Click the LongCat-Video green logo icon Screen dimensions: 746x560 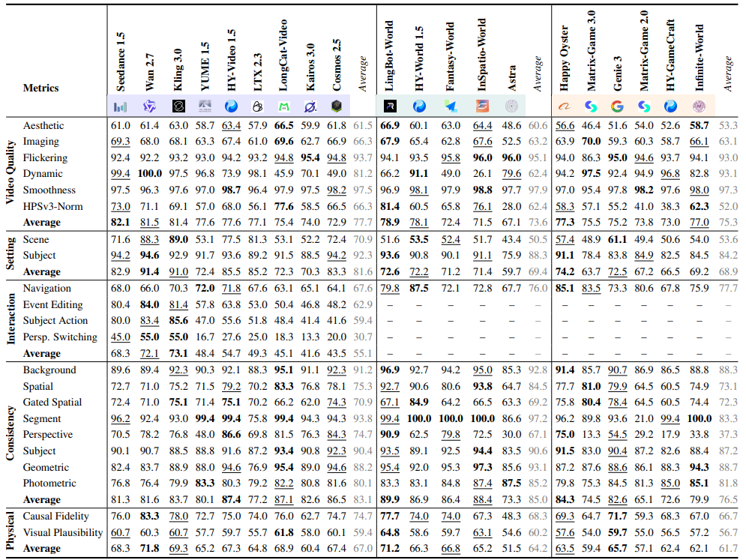coord(284,106)
